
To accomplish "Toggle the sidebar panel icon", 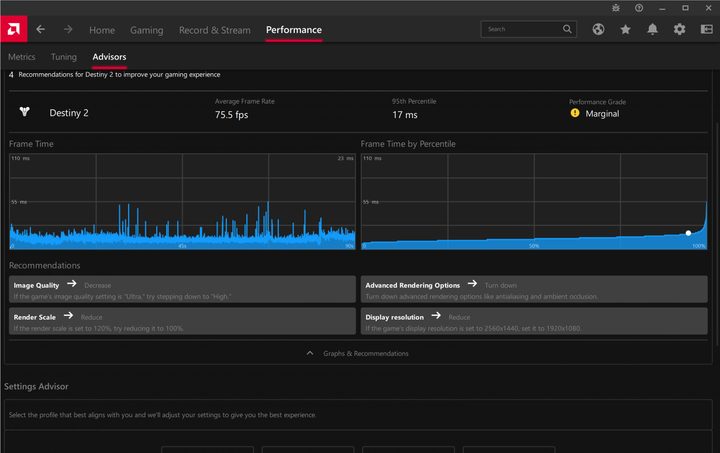I will pyautogui.click(x=706, y=29).
